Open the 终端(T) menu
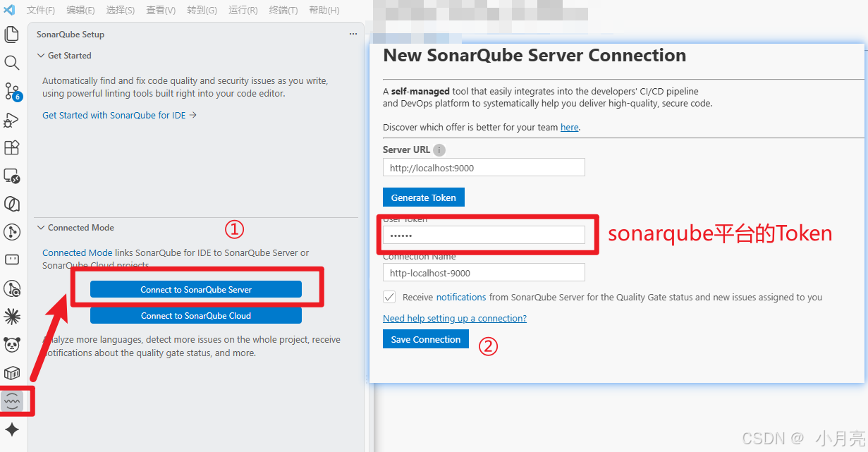 coord(283,11)
